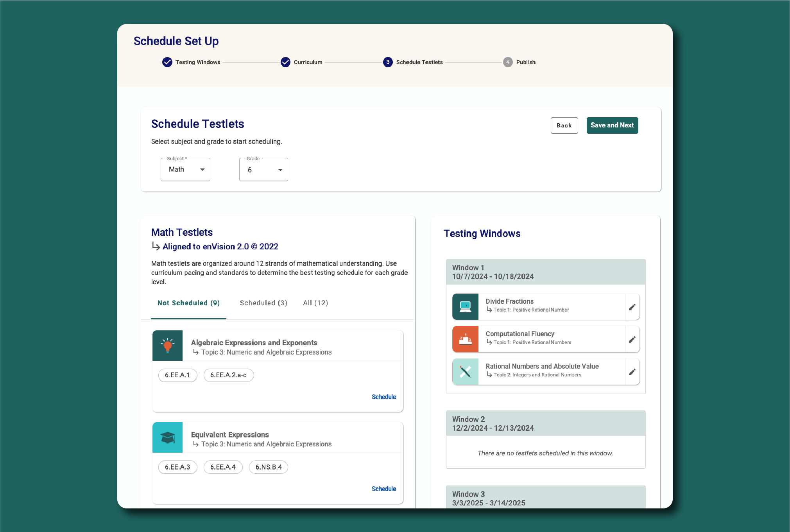The width and height of the screenshot is (790, 532).
Task: Switch to the Scheduled (3) tab
Action: (x=263, y=303)
